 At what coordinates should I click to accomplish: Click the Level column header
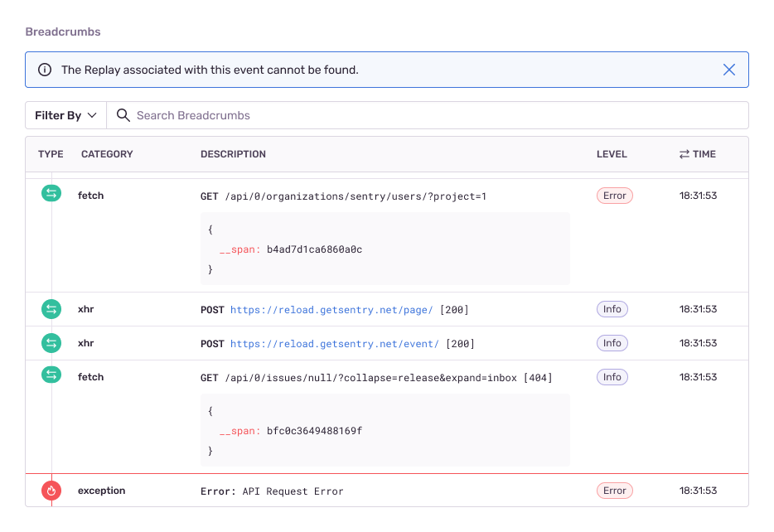point(612,154)
